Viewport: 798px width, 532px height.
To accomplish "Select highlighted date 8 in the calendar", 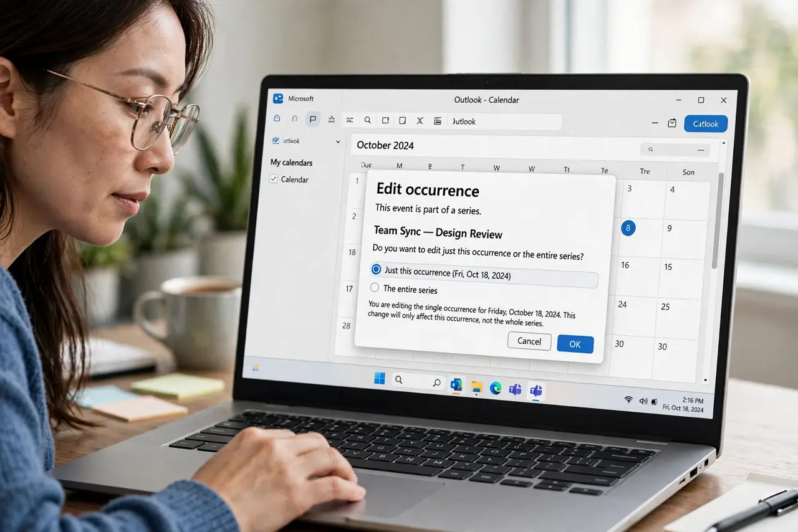I will [x=628, y=228].
